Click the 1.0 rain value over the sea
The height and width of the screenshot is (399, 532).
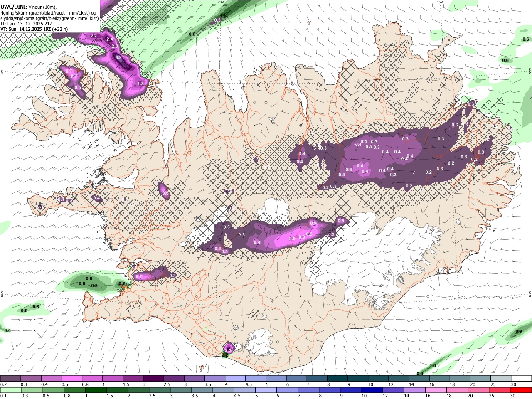433,365
